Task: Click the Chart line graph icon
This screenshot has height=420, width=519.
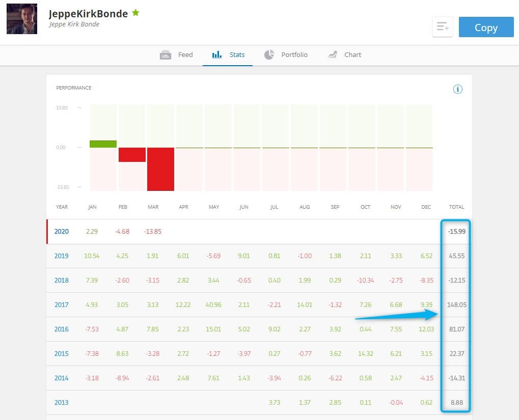Action: click(x=333, y=55)
